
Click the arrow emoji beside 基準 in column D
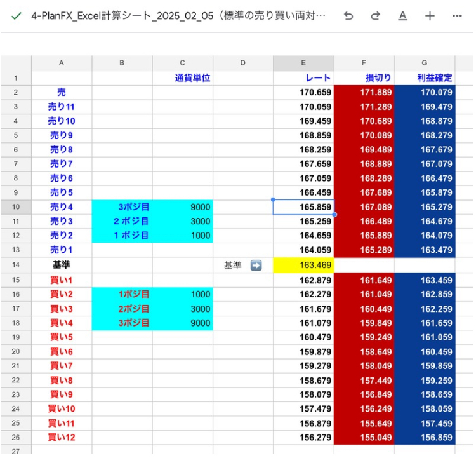[x=256, y=266]
